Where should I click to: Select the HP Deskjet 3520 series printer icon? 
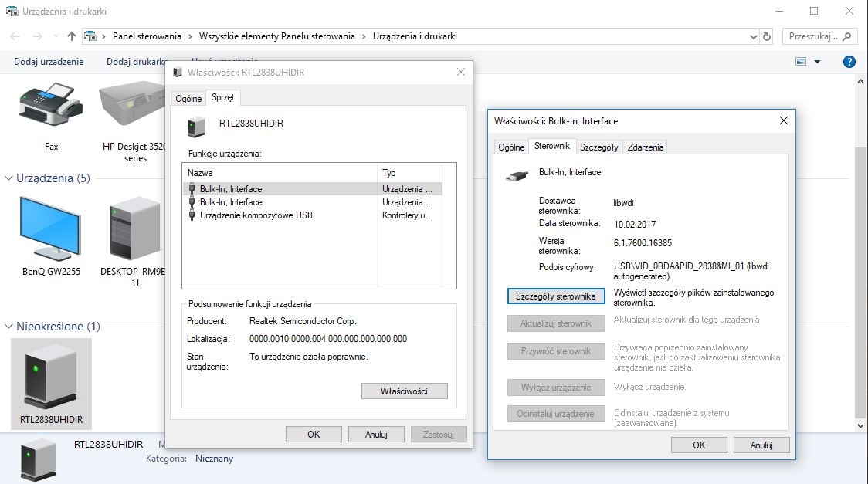(x=132, y=104)
